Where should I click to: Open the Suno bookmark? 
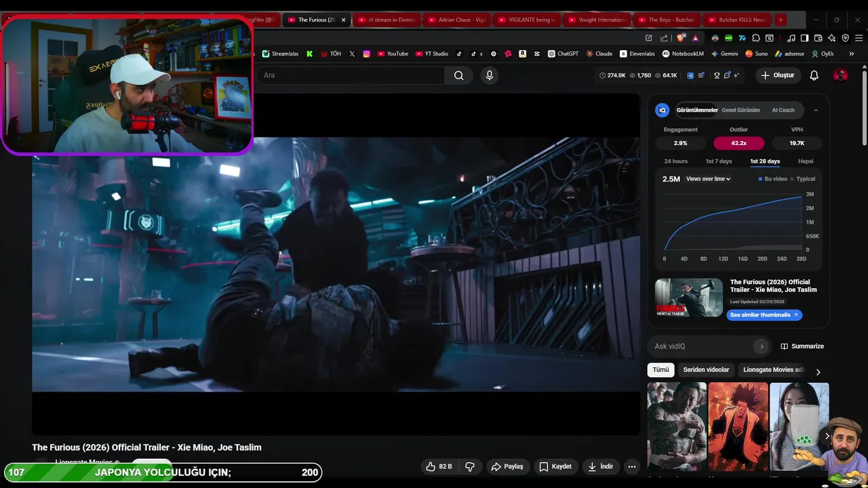click(756, 54)
